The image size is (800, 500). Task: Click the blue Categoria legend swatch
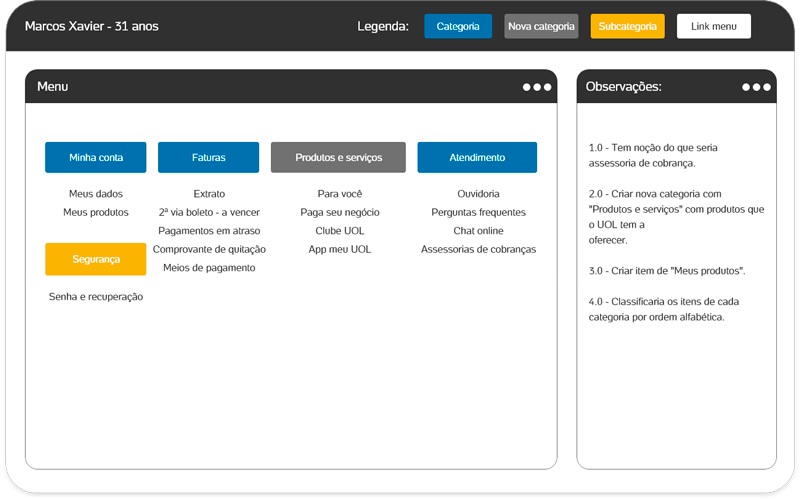[458, 26]
